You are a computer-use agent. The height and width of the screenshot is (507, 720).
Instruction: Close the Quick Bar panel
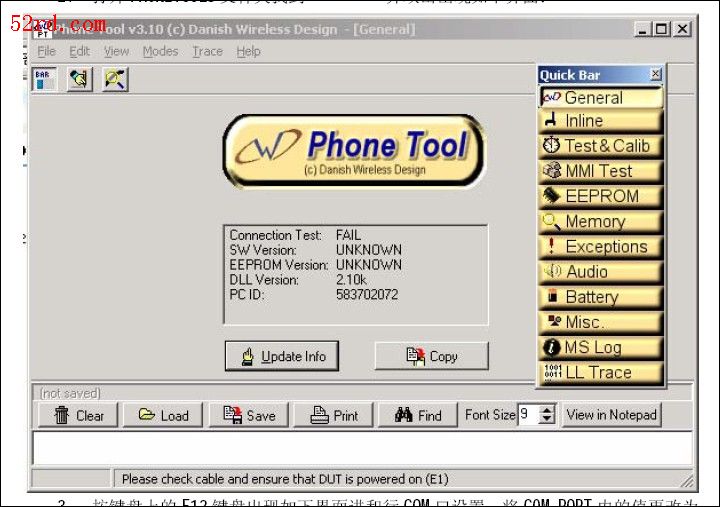[x=656, y=74]
